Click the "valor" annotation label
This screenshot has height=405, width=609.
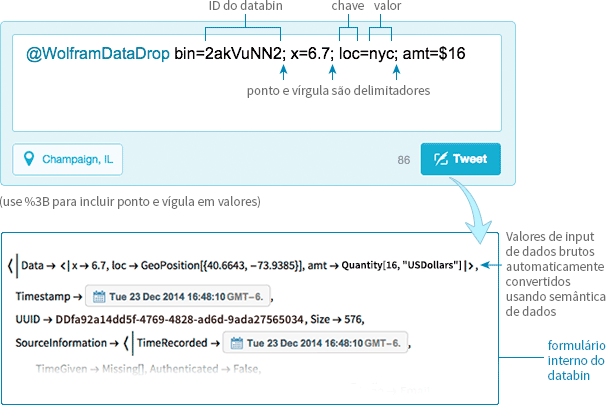pyautogui.click(x=387, y=6)
